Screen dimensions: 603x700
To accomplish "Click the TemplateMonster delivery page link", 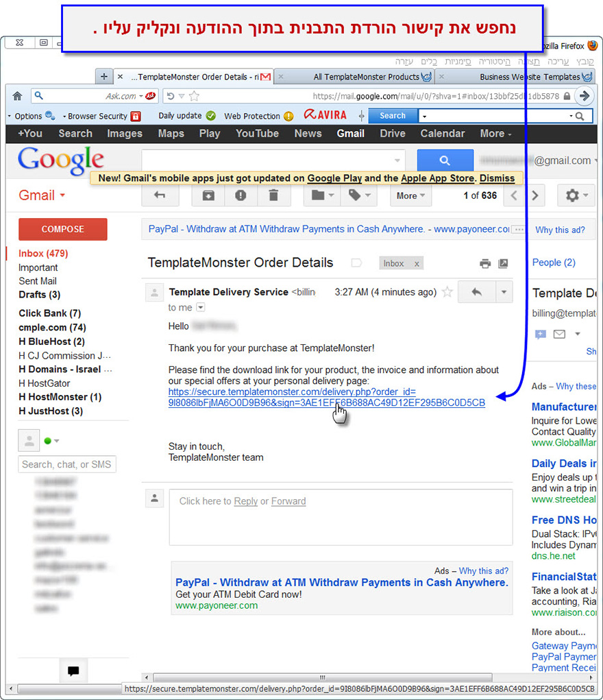I will pos(326,398).
